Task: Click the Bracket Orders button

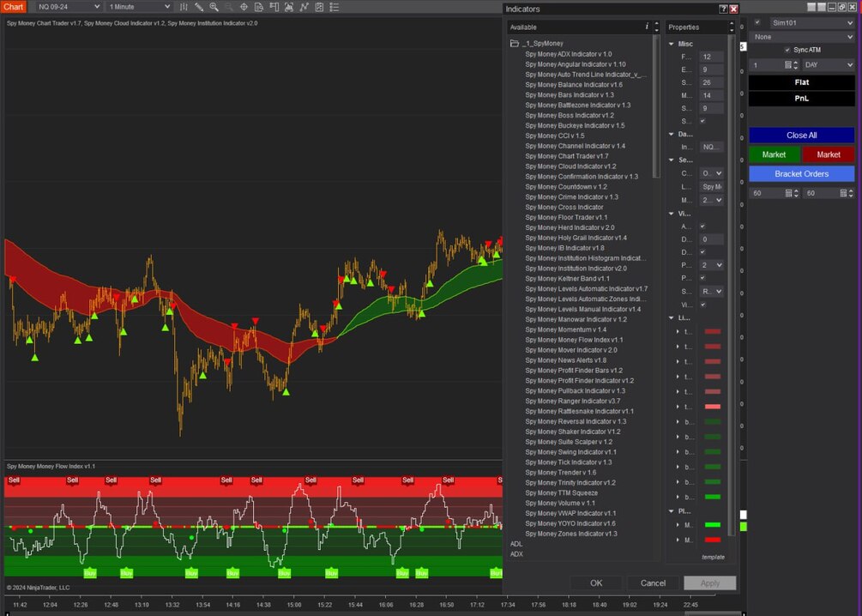Action: pyautogui.click(x=801, y=174)
